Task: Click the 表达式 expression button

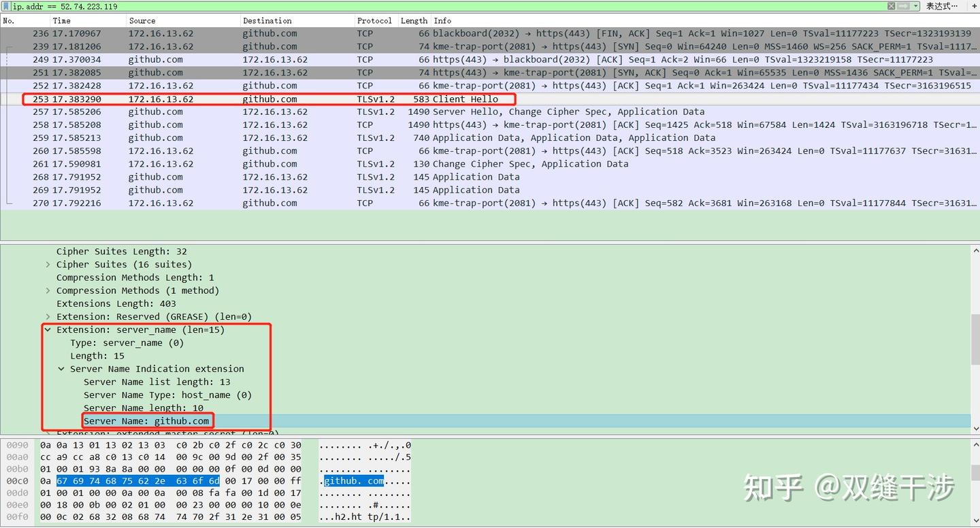Action: click(942, 6)
